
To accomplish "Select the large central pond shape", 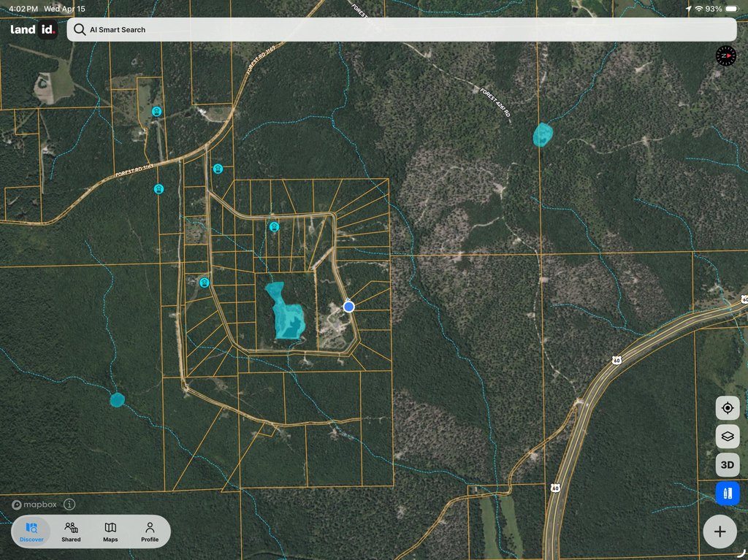I will tap(286, 312).
